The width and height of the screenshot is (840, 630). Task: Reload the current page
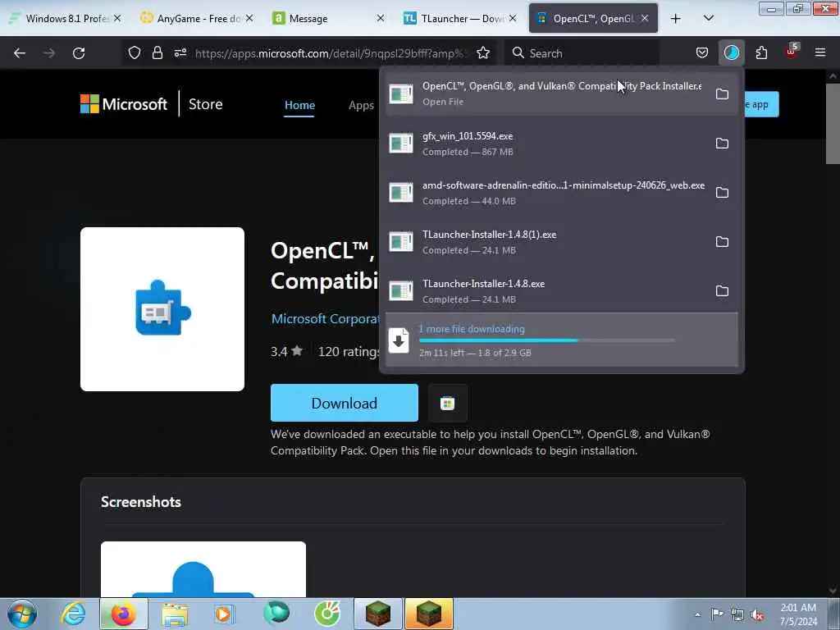coord(79,53)
